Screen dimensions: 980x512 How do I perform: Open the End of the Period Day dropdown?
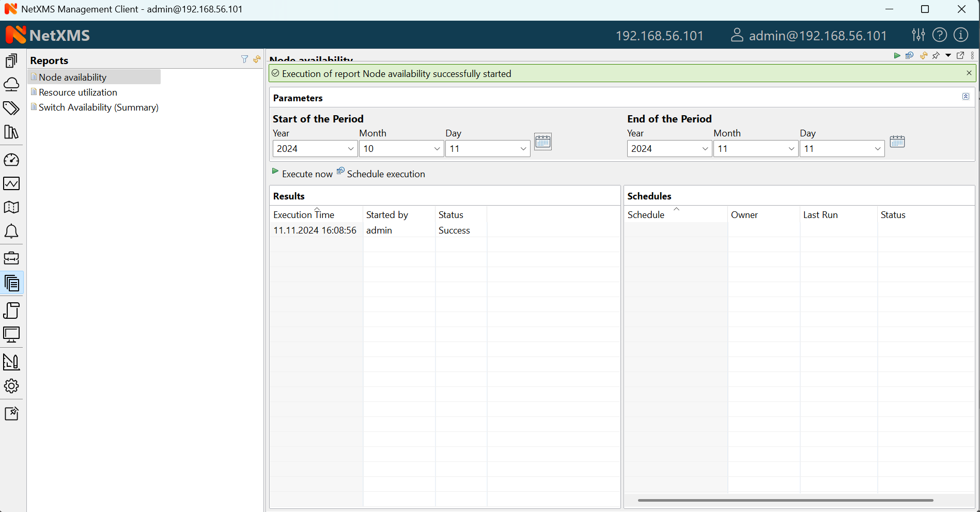pos(842,149)
